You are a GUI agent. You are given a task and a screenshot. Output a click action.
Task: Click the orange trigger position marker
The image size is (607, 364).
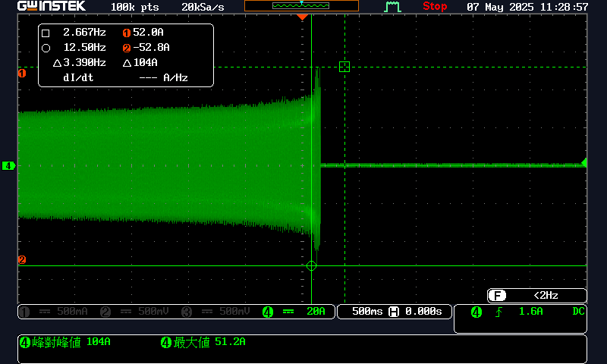click(302, 17)
